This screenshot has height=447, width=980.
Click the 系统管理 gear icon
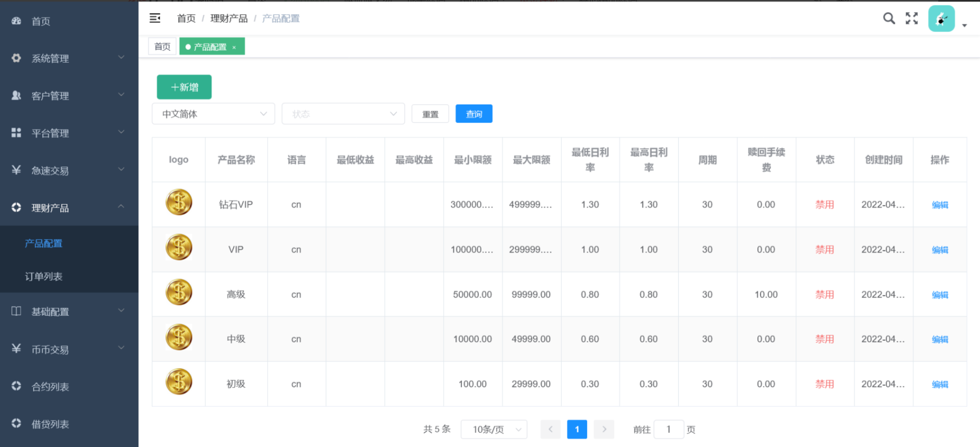click(x=16, y=58)
